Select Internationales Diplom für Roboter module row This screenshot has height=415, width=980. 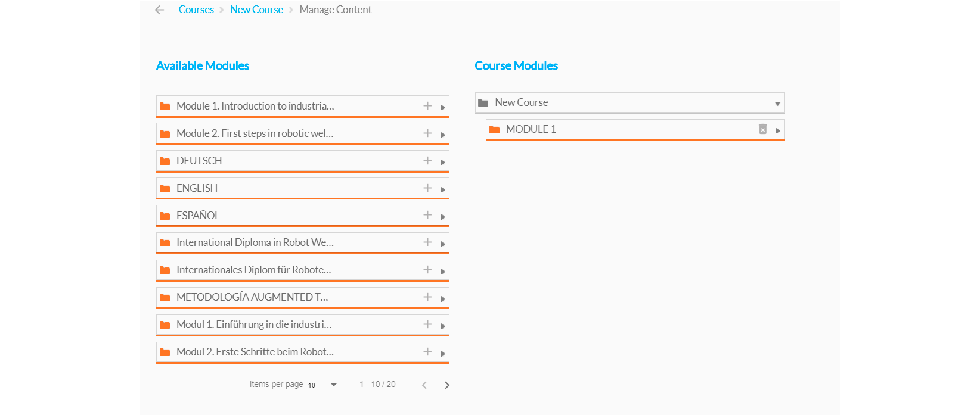click(x=253, y=270)
